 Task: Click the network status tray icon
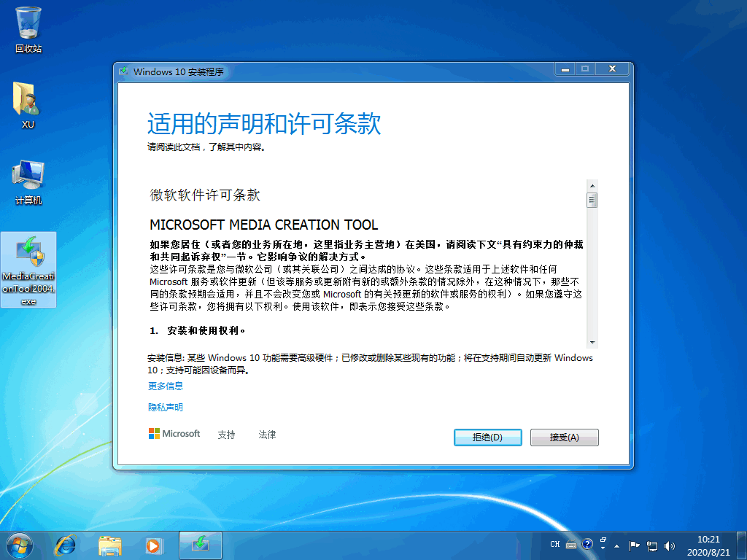pyautogui.click(x=651, y=545)
